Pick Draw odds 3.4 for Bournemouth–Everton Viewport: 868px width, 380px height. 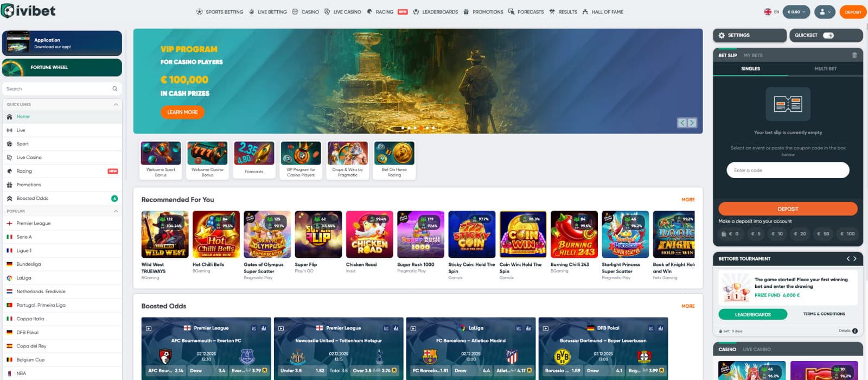coord(207,371)
